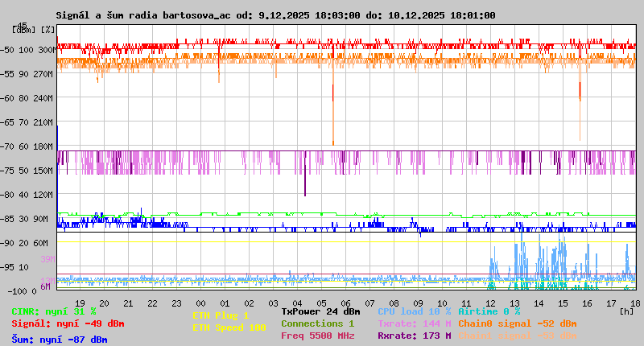Image resolution: width=644 pixels, height=346 pixels.
Task: Click the Connections 1 legend text
Action: tap(317, 323)
